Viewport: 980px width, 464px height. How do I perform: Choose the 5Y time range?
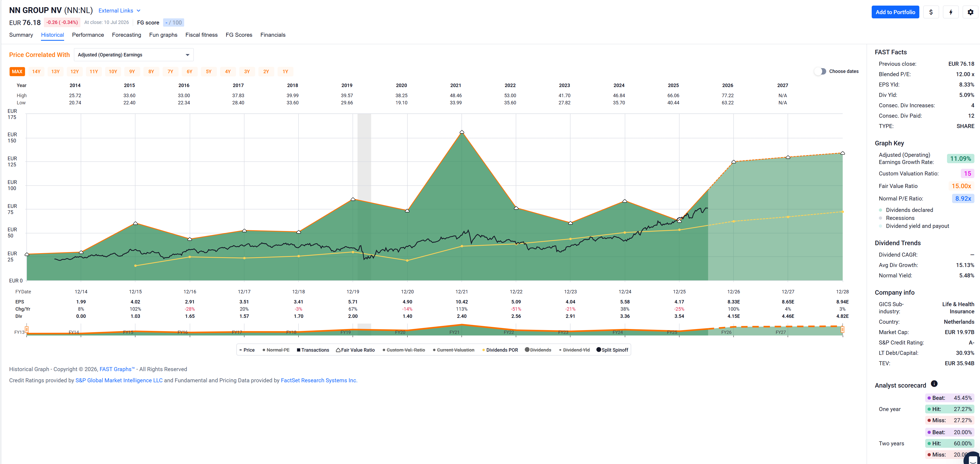[208, 72]
